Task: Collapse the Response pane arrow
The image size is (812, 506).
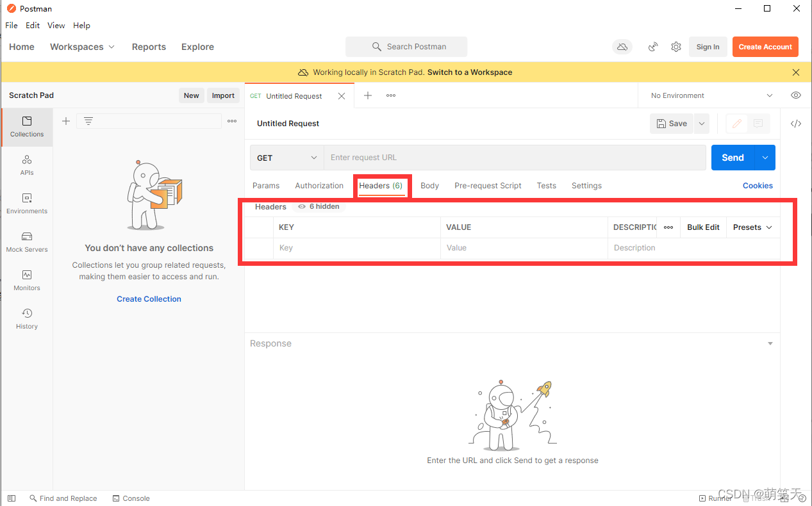Action: tap(770, 344)
